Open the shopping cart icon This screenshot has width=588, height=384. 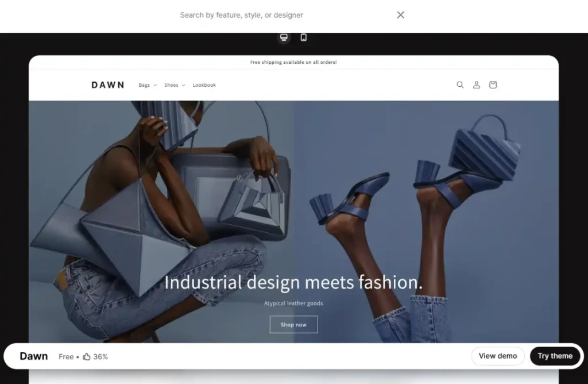pos(493,85)
